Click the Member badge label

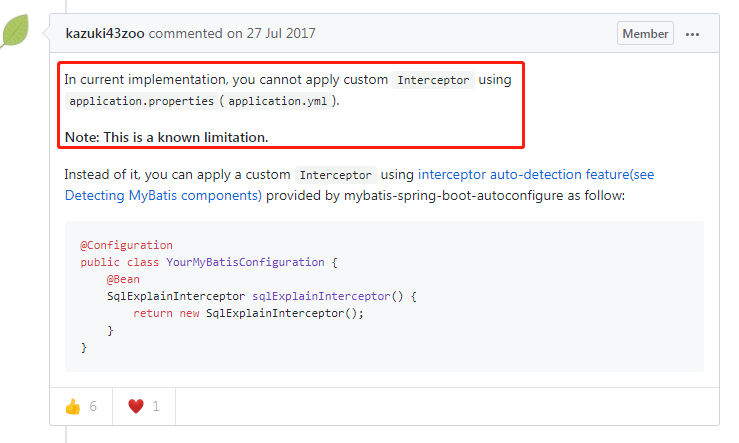click(x=645, y=33)
